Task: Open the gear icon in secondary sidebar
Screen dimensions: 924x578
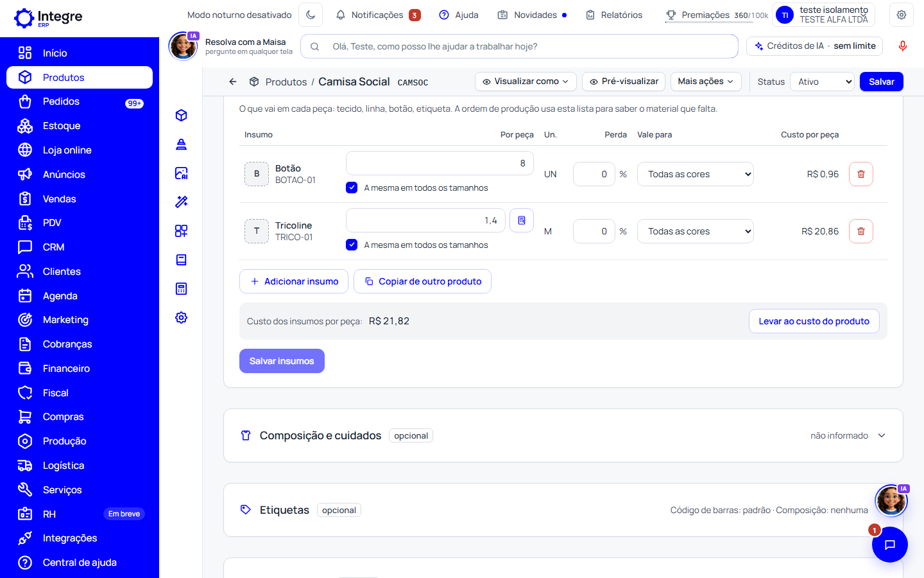Action: click(182, 317)
